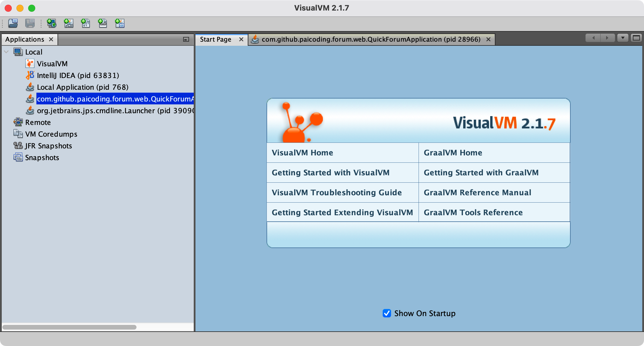
Task: Select IntelliJ IDEA (pid 63831) node
Action: (x=78, y=75)
